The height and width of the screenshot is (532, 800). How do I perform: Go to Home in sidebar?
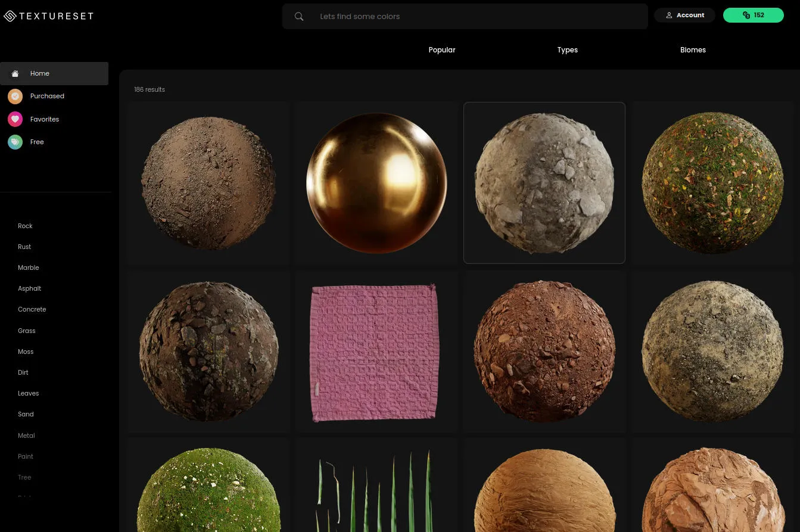pos(54,73)
